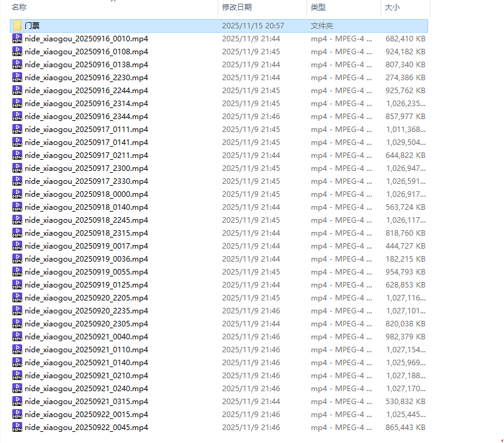
Task: Click MP4 icon of nide_xiaogou_20250917_0111.mp4
Action: 17,130
